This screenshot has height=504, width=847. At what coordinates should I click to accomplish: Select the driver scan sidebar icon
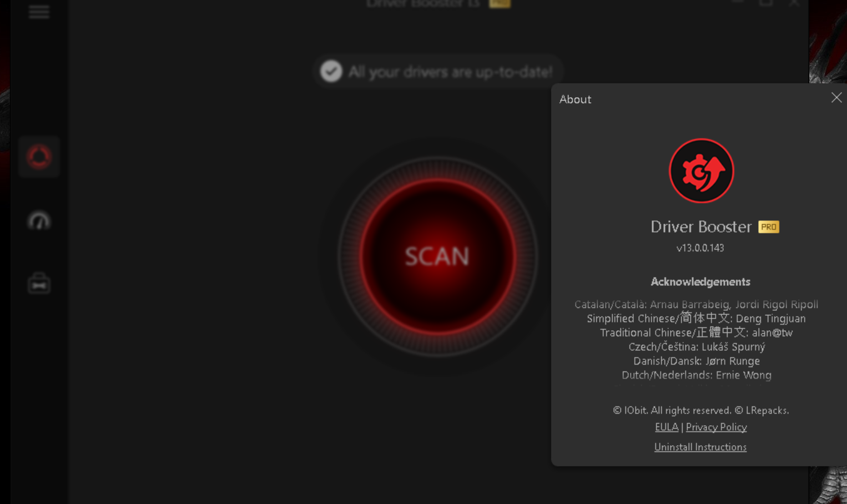click(x=39, y=157)
